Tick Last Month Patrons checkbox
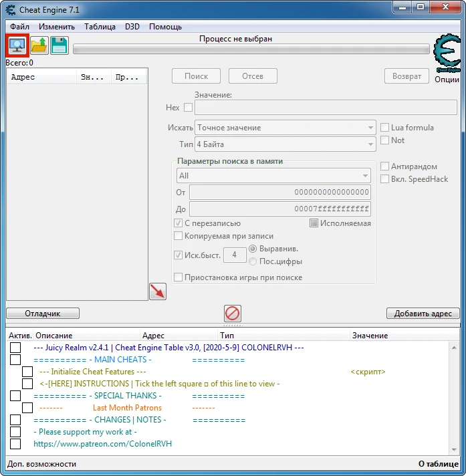Image resolution: width=466 pixels, height=476 pixels. [x=27, y=408]
